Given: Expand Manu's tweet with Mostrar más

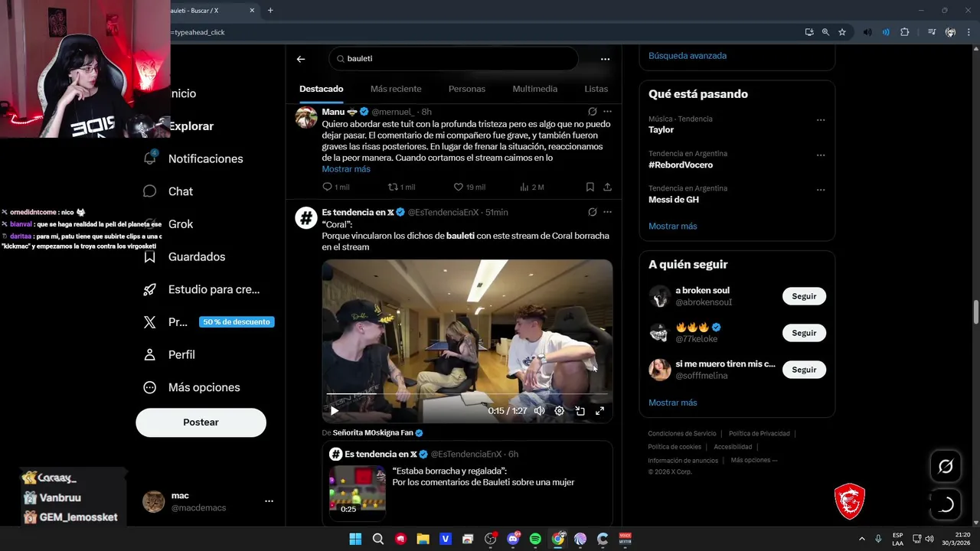Looking at the screenshot, I should click(x=346, y=169).
